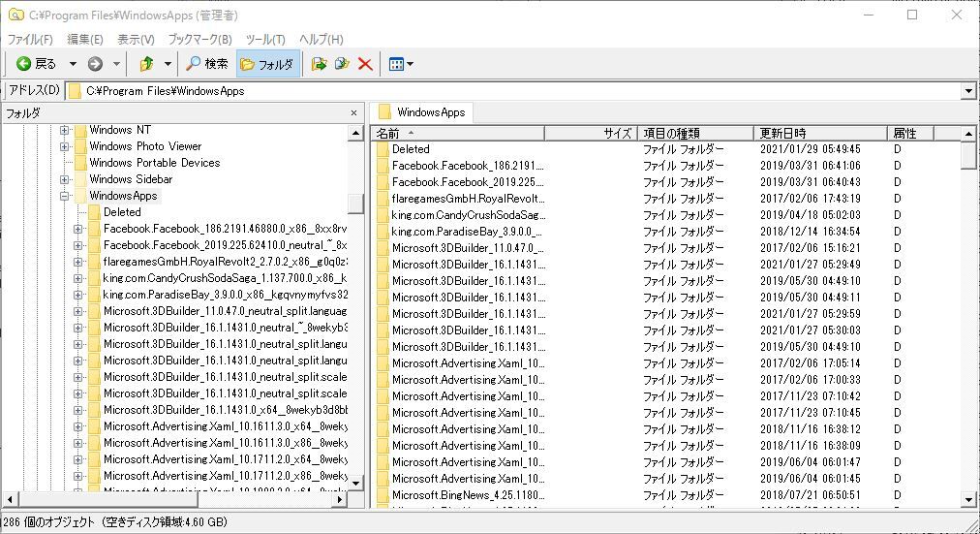Screen dimensions: 980x534
Task: Click the Windows Sidebar folder icon in tree
Action: click(x=80, y=179)
